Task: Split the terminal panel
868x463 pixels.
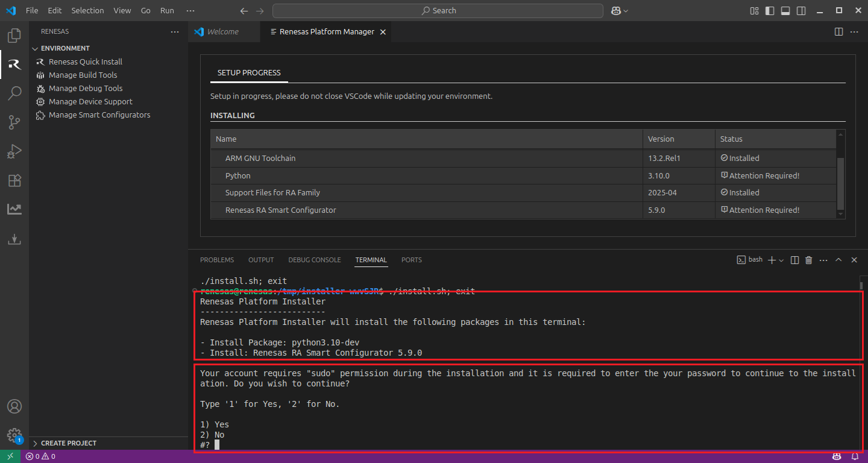Action: [794, 260]
